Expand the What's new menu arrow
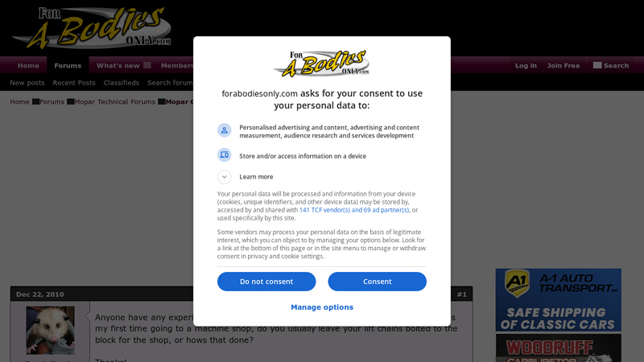 click(147, 65)
